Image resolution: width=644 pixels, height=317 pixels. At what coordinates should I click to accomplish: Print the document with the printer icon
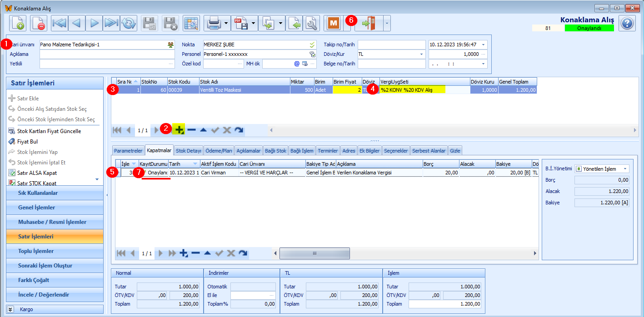pyautogui.click(x=213, y=23)
